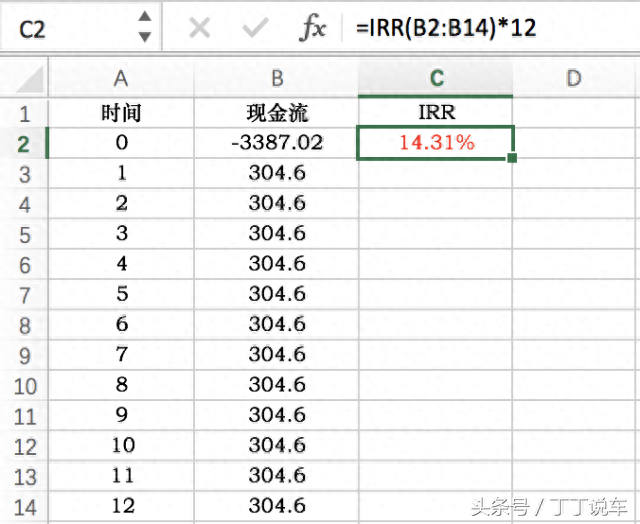Click cell B13 with 304.6
The image size is (640, 524).
pos(277,476)
